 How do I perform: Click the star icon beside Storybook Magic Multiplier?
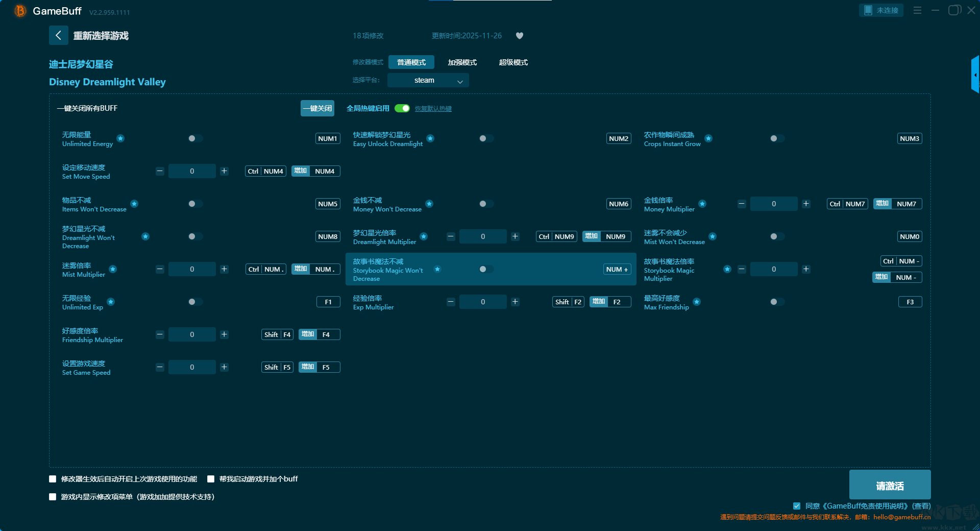coord(727,269)
